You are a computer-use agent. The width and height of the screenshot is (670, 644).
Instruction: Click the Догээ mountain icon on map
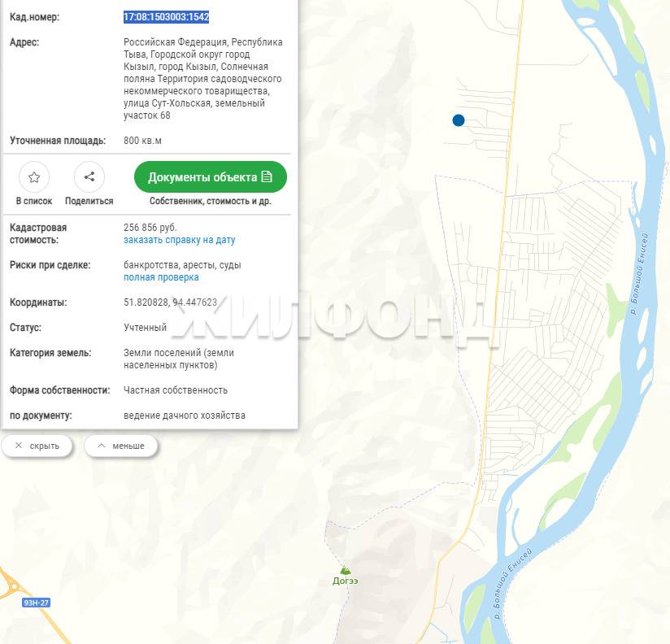point(346,571)
